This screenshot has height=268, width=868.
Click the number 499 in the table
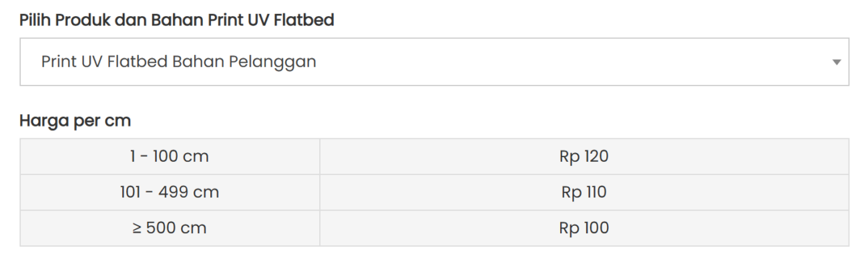174,192
